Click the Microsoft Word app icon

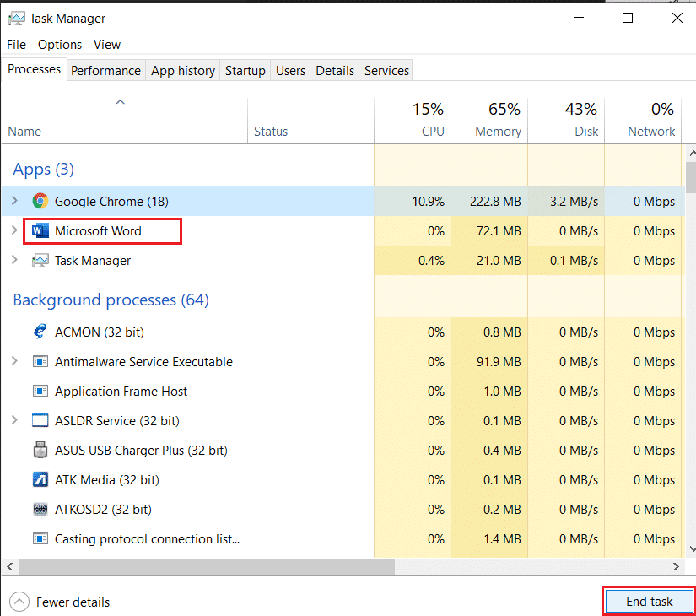tap(40, 230)
